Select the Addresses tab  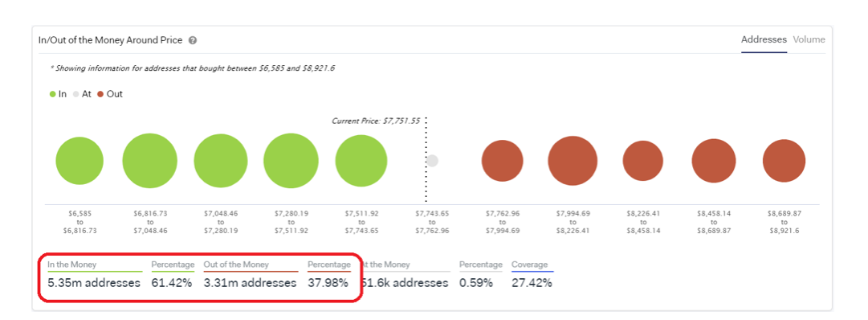764,39
